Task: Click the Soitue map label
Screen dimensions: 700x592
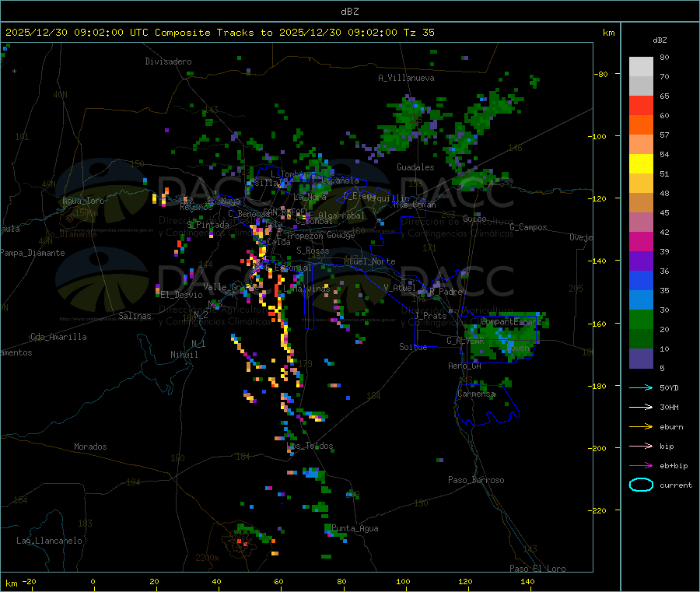Action: tap(413, 347)
